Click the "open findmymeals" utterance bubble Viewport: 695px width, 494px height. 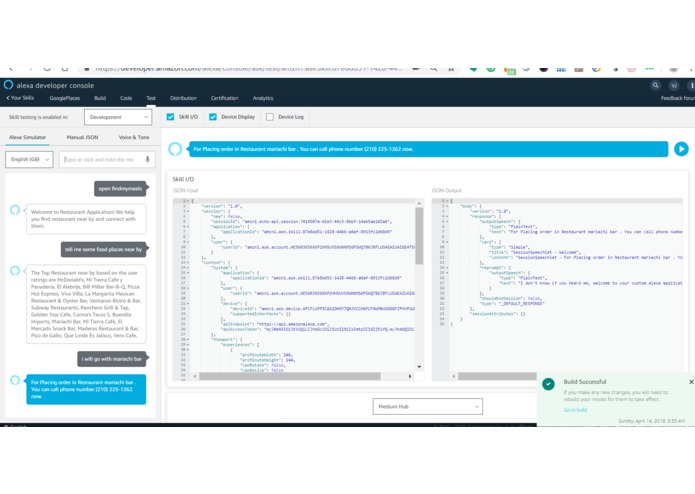120,188
